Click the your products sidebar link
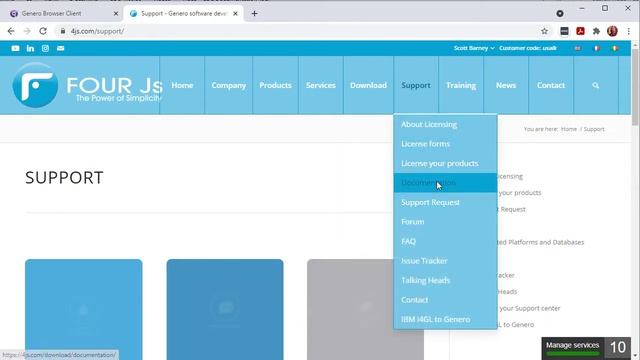 tap(520, 193)
